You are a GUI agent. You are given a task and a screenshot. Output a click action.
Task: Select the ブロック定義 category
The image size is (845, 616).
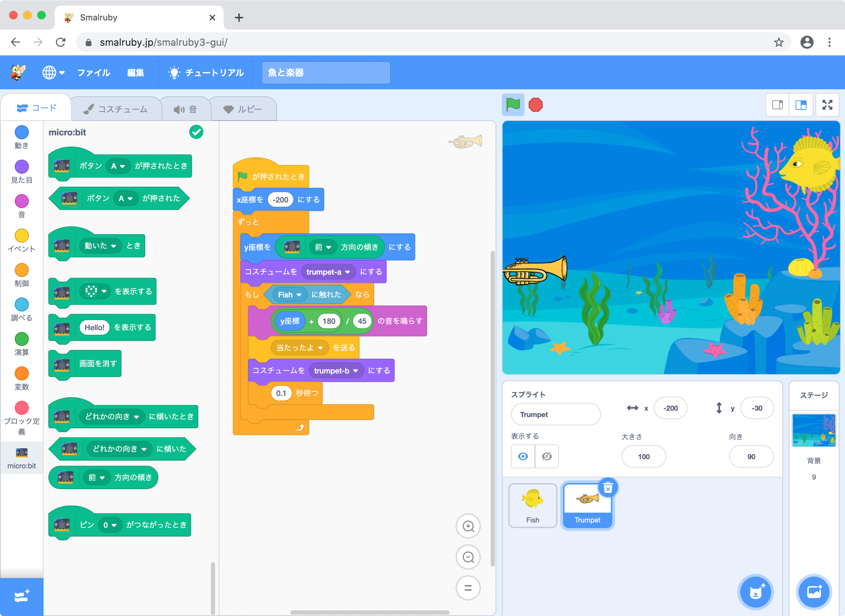point(22,418)
